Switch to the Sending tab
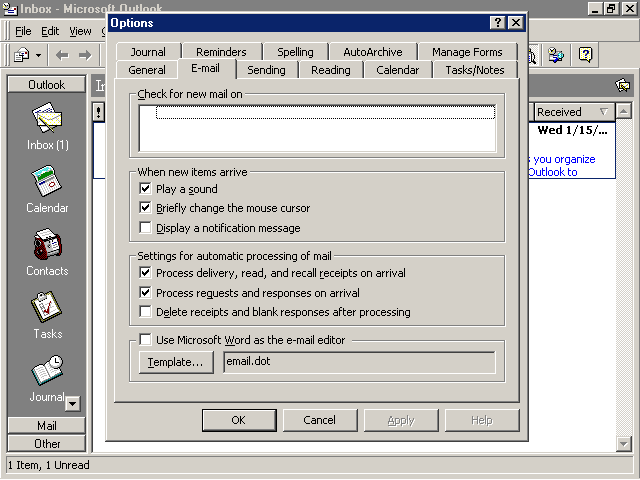 (266, 70)
